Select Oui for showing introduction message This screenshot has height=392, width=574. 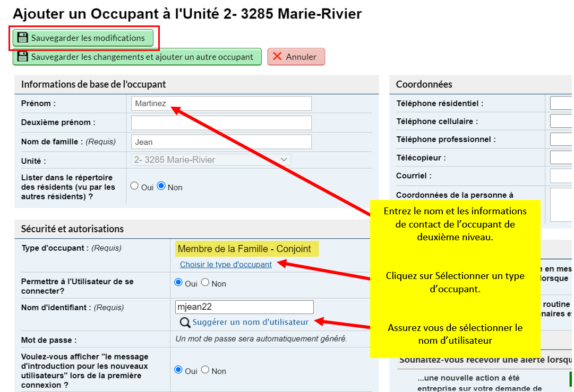[178, 370]
